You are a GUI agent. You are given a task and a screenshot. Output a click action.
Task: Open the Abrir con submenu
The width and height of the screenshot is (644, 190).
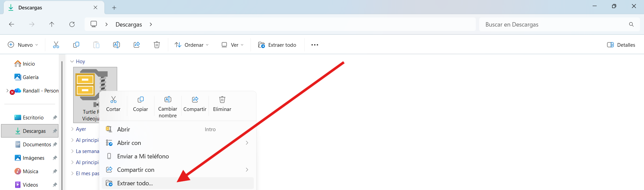point(178,143)
